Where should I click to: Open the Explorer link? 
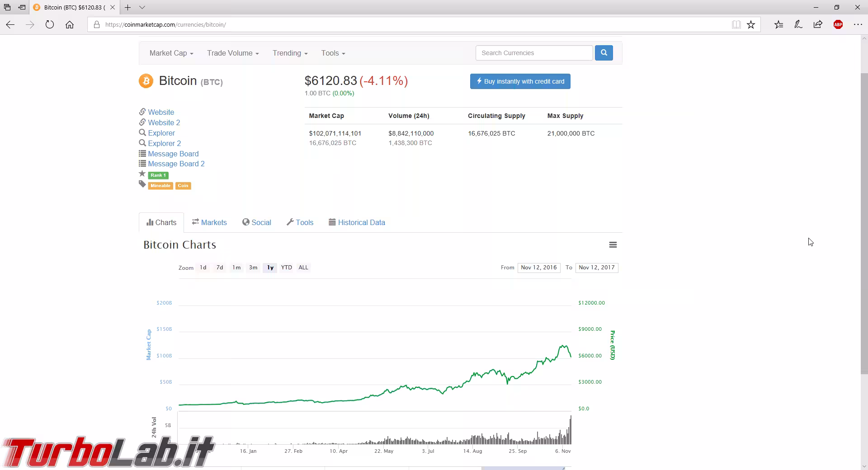point(161,133)
